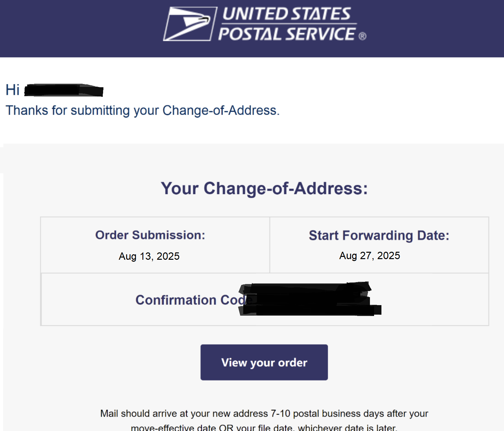Click the mail arrival 7-10 business days note

(264, 413)
